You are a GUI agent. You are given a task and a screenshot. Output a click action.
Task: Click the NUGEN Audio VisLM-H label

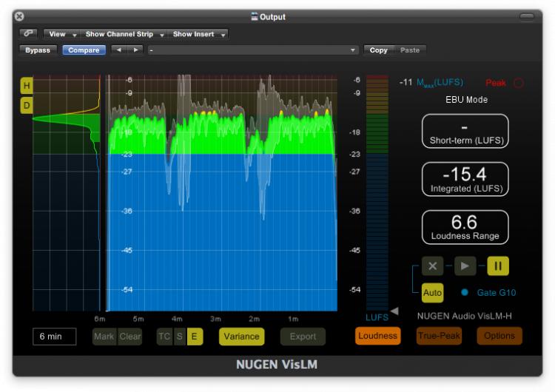(x=465, y=316)
